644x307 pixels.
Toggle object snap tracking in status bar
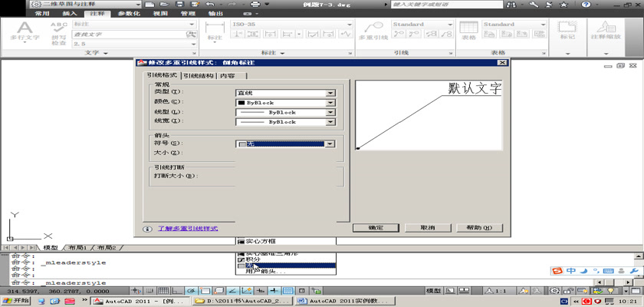tap(232, 291)
